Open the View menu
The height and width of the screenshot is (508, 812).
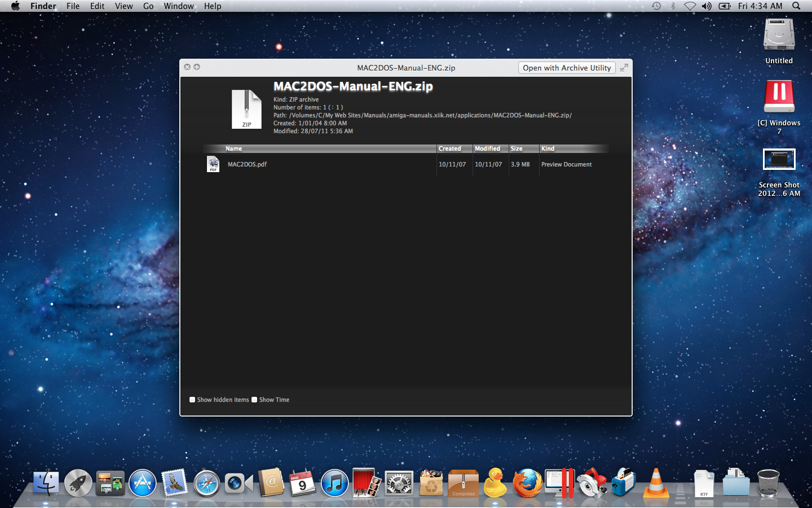pos(123,6)
